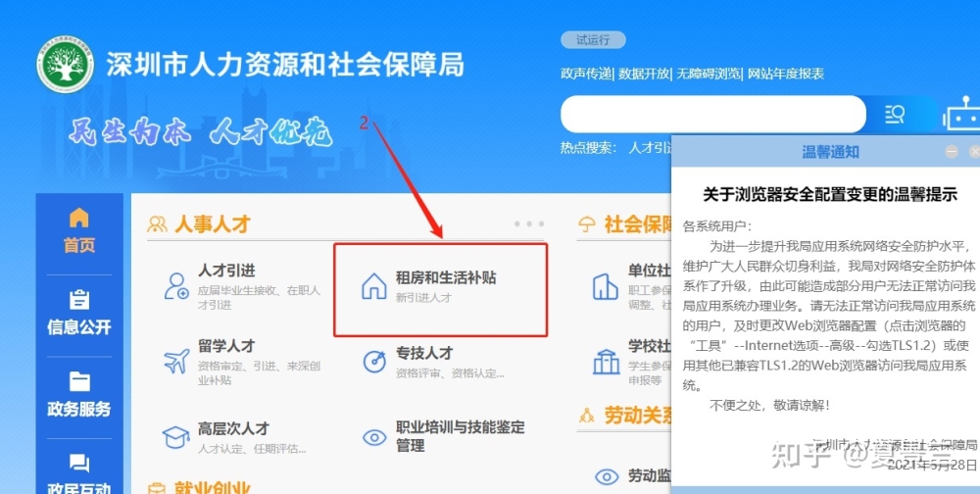This screenshot has height=494, width=980.
Task: Open 租房和生活补贴 entry
Action: tap(441, 289)
